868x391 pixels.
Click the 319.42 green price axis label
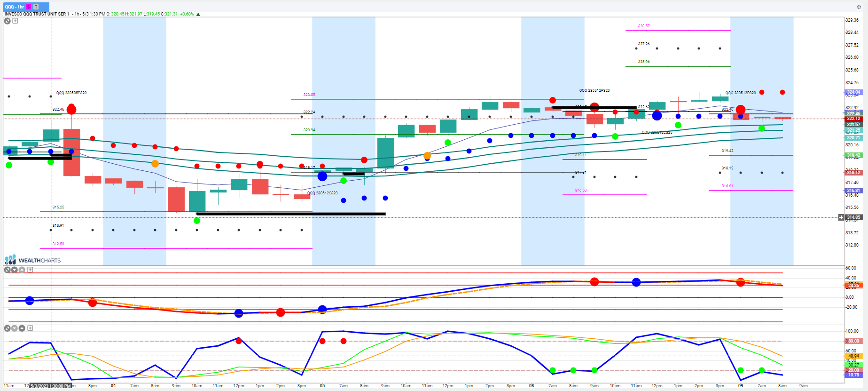[x=853, y=155]
